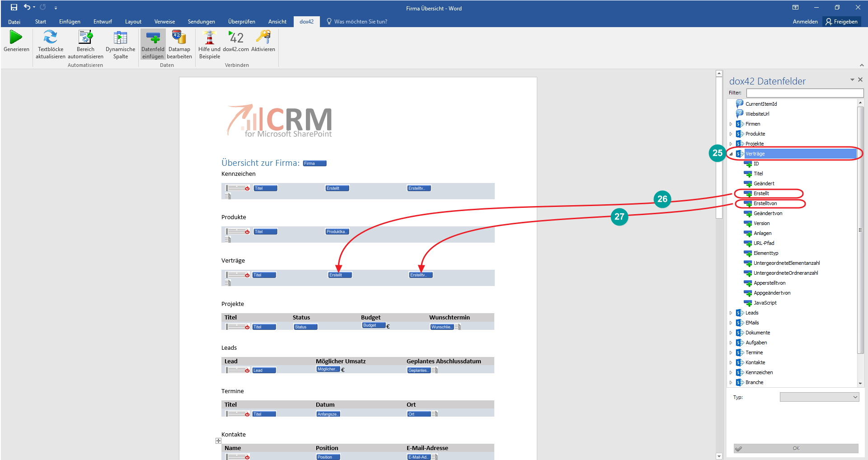Click the Was möchten Sie tun search

point(357,22)
